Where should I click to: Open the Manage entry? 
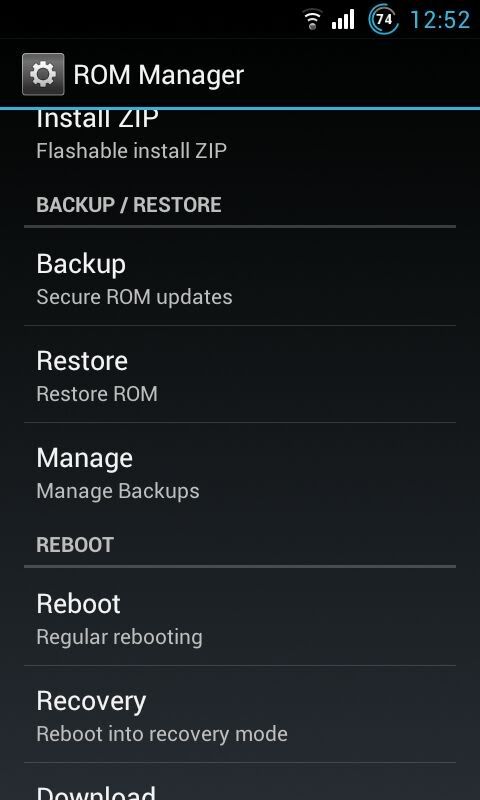(240, 471)
